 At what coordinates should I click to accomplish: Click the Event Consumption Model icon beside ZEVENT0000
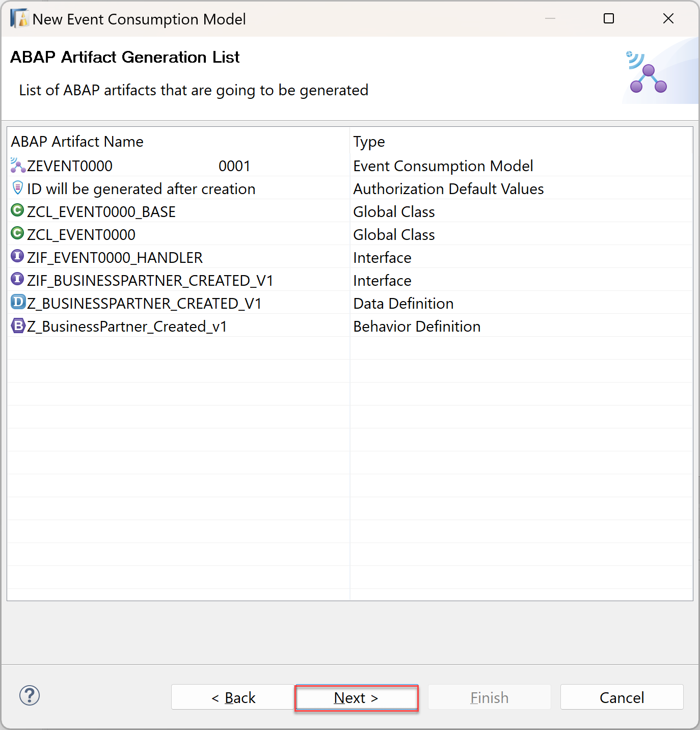18,165
